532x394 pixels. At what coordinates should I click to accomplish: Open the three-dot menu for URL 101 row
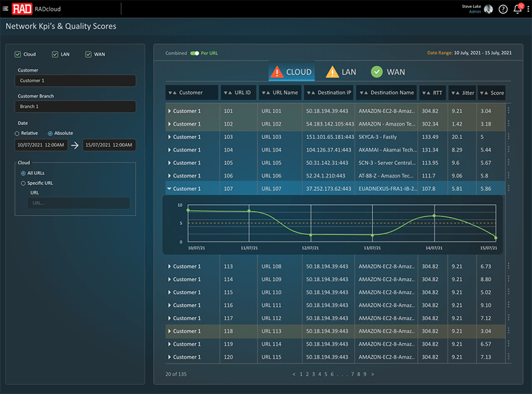click(509, 111)
